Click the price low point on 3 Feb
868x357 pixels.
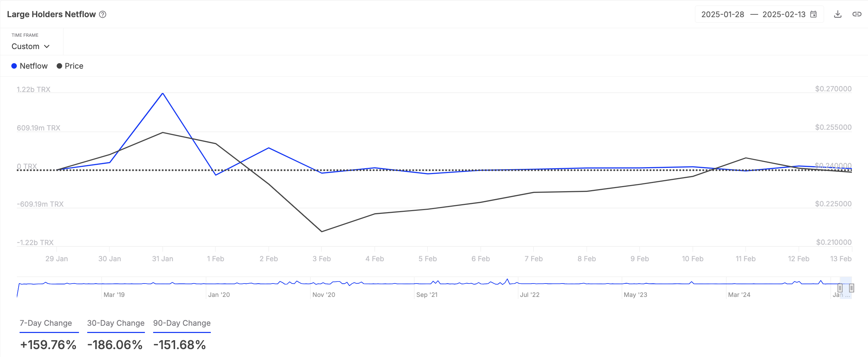[x=322, y=232]
